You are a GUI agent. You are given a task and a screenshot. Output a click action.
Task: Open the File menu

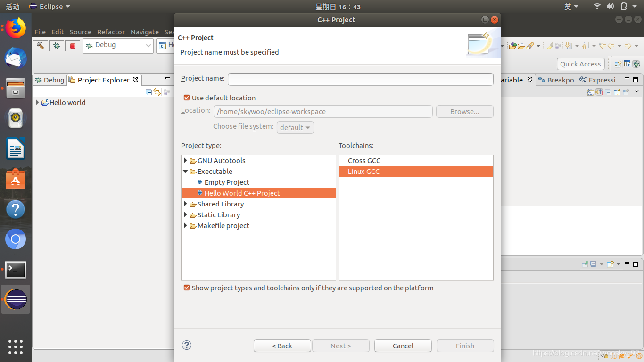pyautogui.click(x=40, y=32)
